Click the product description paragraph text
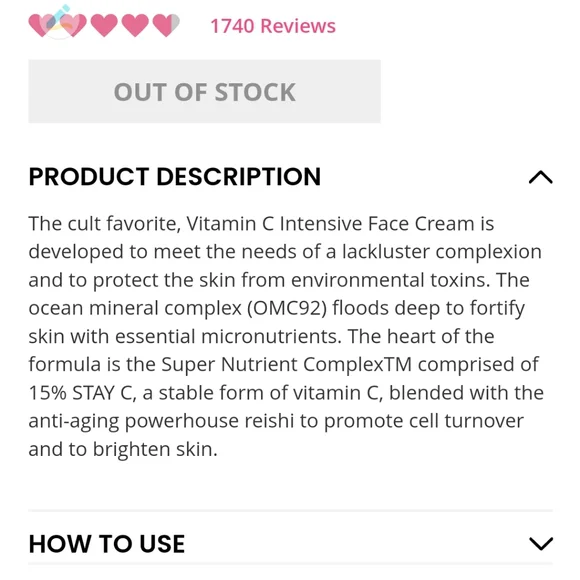Image resolution: width=580 pixels, height=580 pixels. click(x=286, y=336)
